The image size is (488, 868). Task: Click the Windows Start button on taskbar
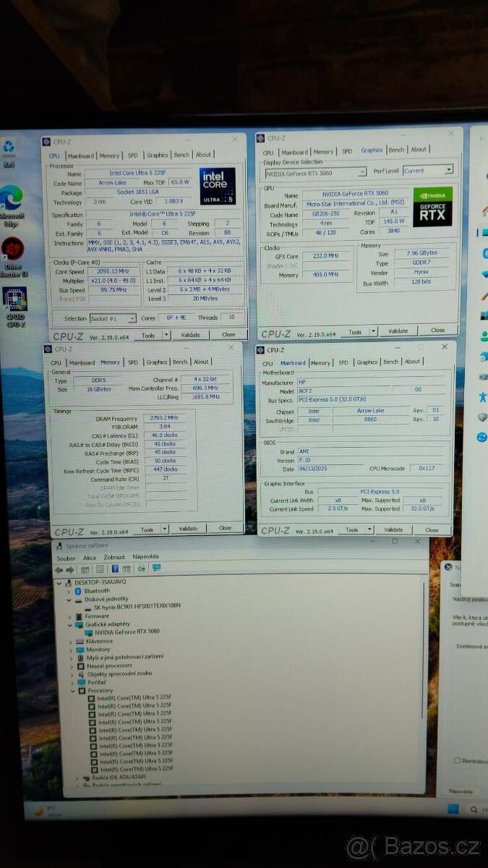tap(453, 809)
